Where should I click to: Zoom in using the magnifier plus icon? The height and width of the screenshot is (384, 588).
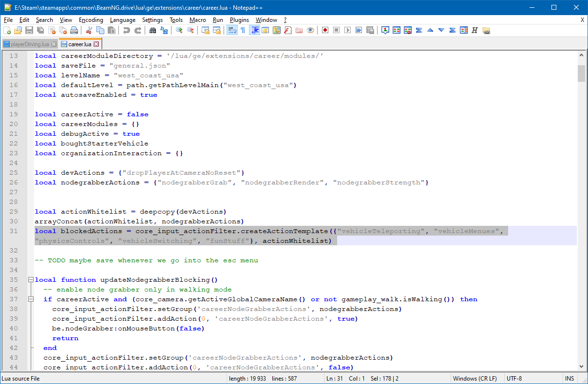(179, 30)
